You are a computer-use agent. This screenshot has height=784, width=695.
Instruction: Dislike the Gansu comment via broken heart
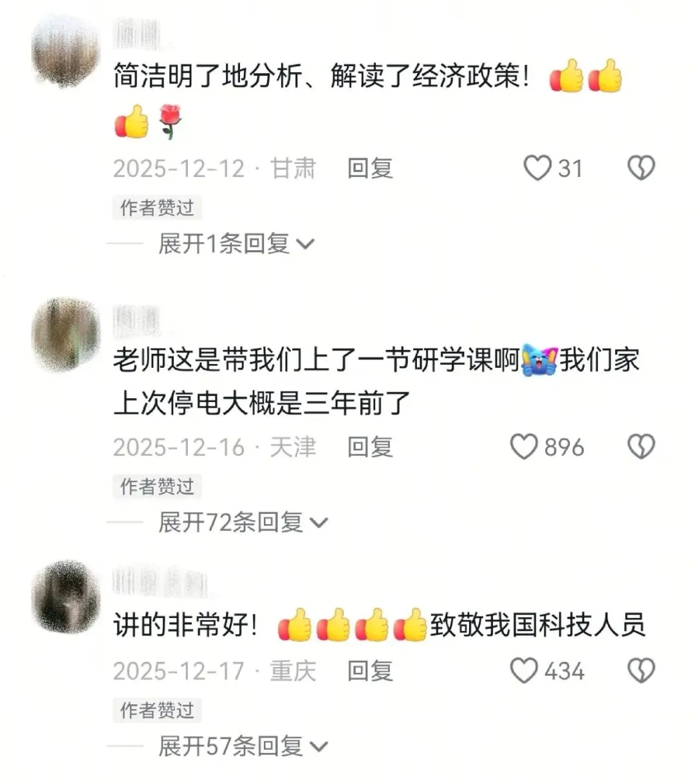[x=641, y=169]
